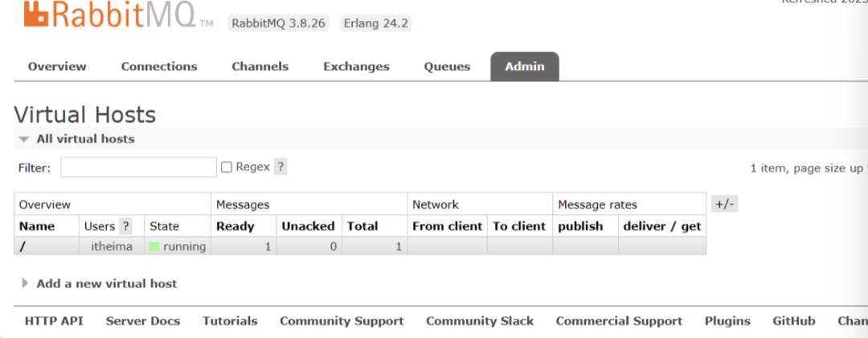Open the Community Support link
The width and height of the screenshot is (868, 338).
(x=342, y=321)
